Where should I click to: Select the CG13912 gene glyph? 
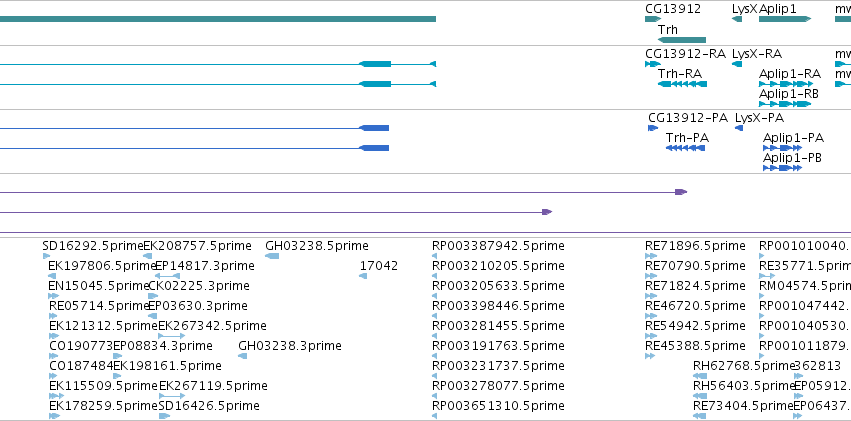[653, 19]
